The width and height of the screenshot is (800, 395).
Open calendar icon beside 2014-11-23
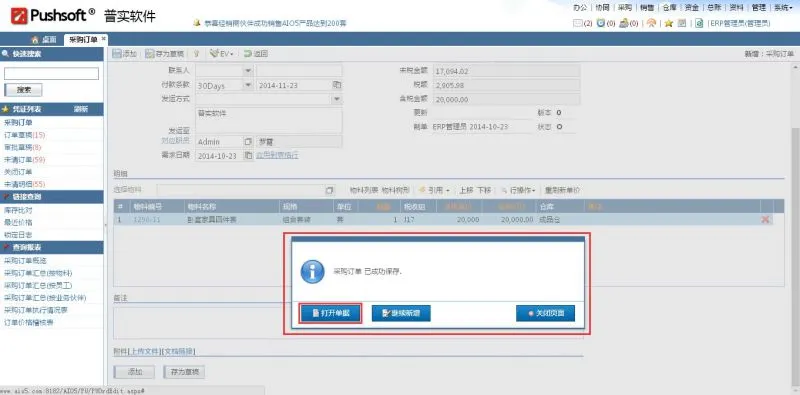(x=337, y=85)
